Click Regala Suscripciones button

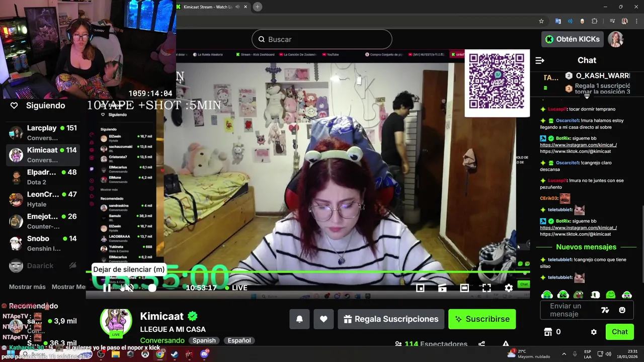(391, 319)
